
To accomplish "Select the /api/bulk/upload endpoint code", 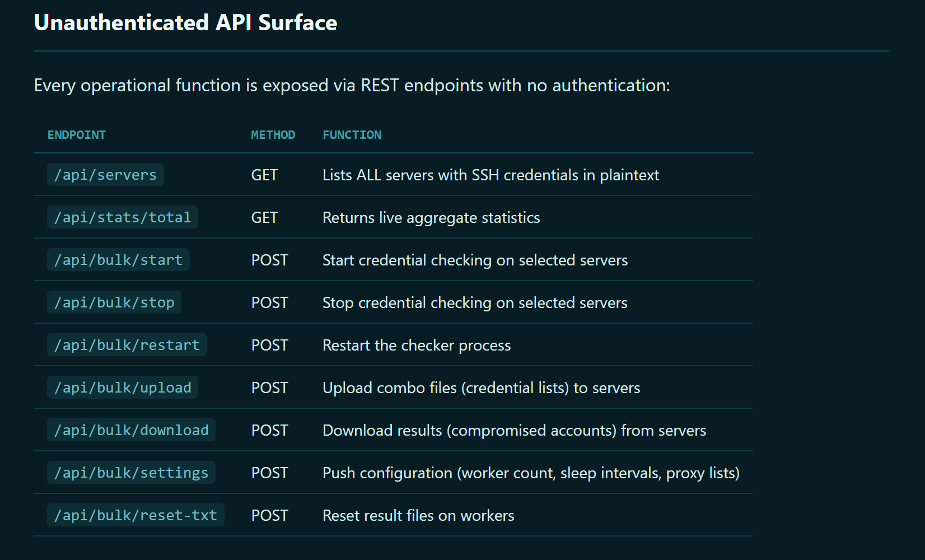I will click(123, 388).
